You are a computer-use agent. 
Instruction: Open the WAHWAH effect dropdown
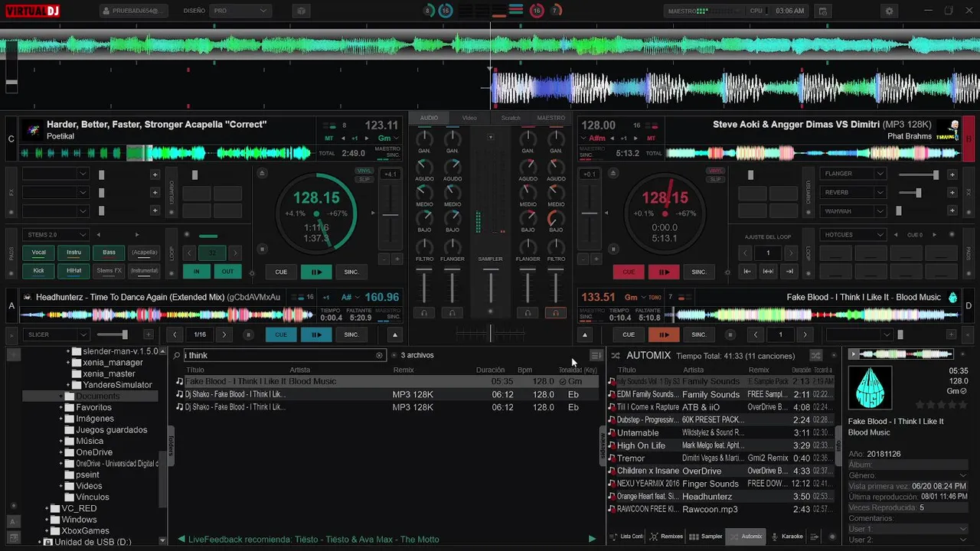(852, 211)
